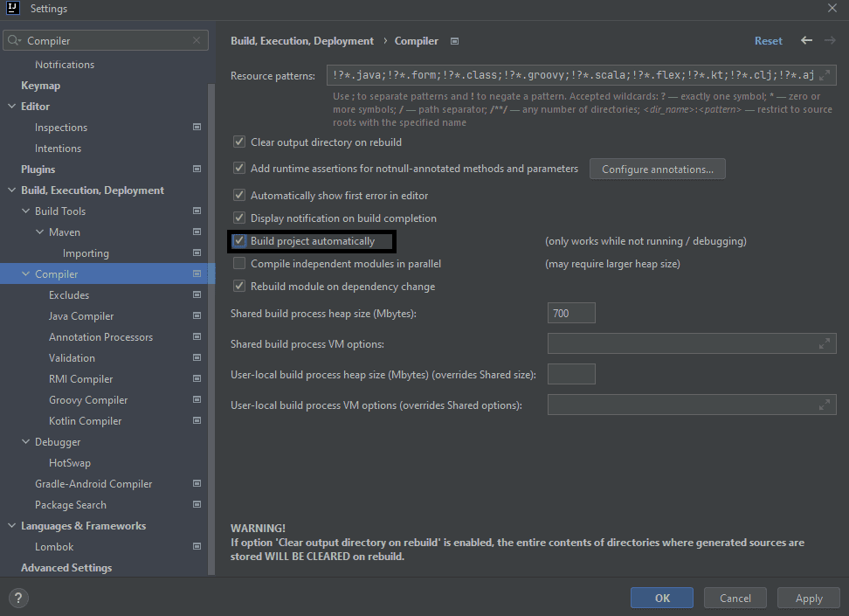Open Notifications settings page
This screenshot has height=616, width=849.
coord(65,65)
